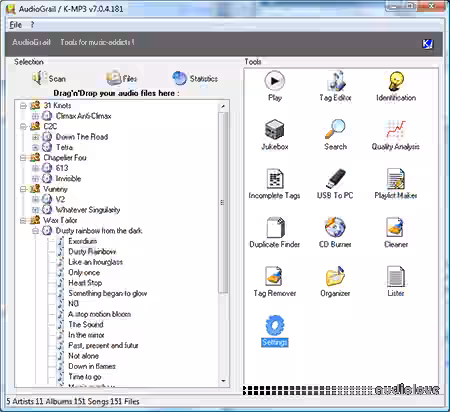450x412 pixels.
Task: Select the song Dusty Rainbow
Action: [x=92, y=251]
